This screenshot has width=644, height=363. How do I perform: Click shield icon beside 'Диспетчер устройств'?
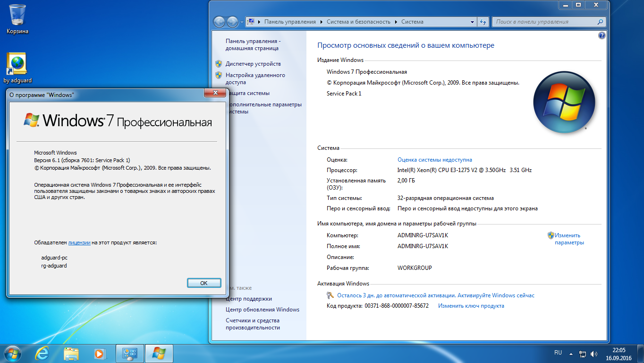[x=219, y=64]
